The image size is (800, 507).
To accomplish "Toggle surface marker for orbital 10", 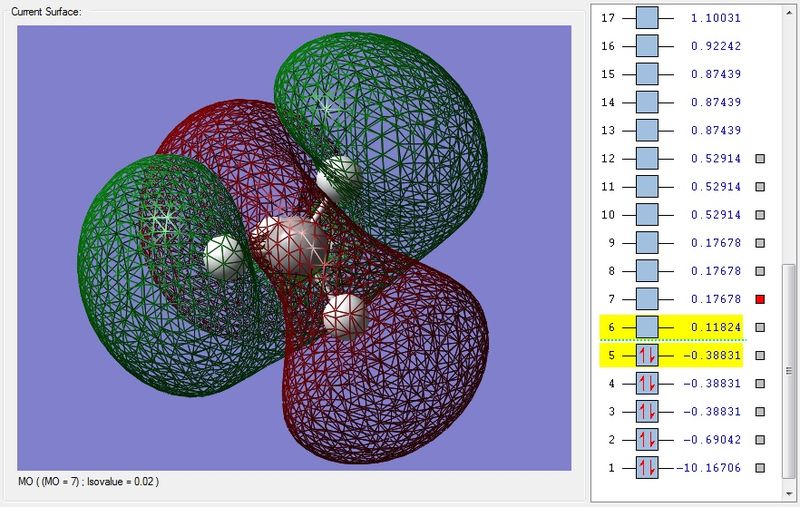I will 760,215.
